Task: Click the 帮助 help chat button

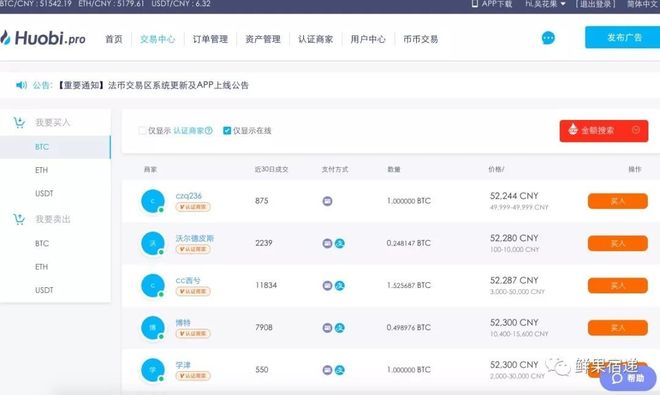Action: coord(628,378)
